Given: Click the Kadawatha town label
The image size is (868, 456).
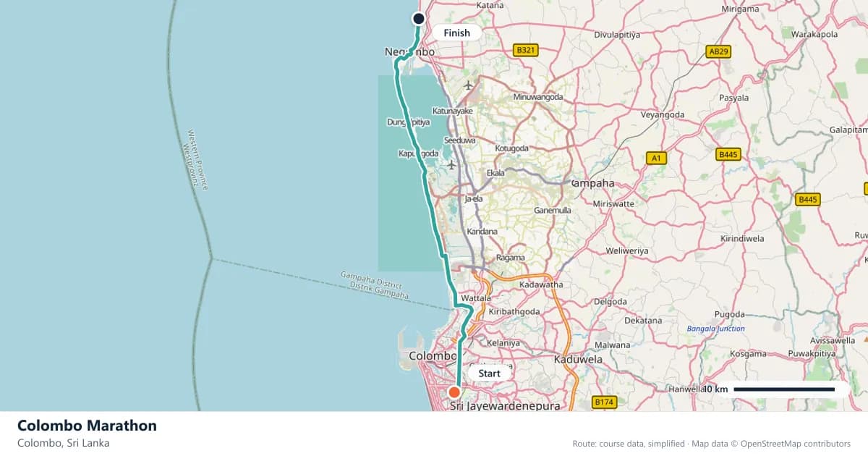Looking at the screenshot, I should tap(541, 284).
